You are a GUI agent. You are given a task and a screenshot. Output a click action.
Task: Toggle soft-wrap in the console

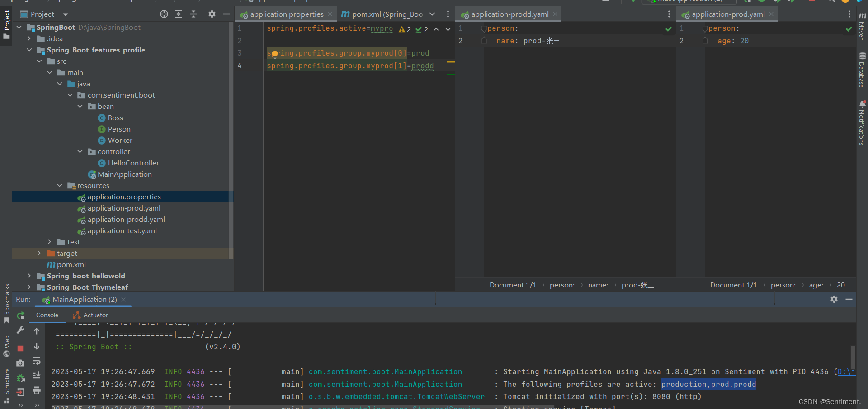(37, 361)
